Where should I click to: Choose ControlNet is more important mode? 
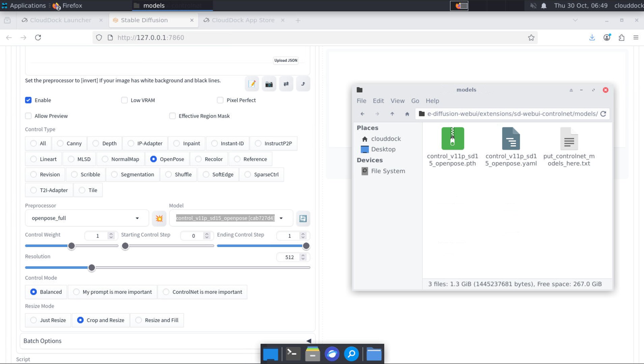[x=166, y=292]
